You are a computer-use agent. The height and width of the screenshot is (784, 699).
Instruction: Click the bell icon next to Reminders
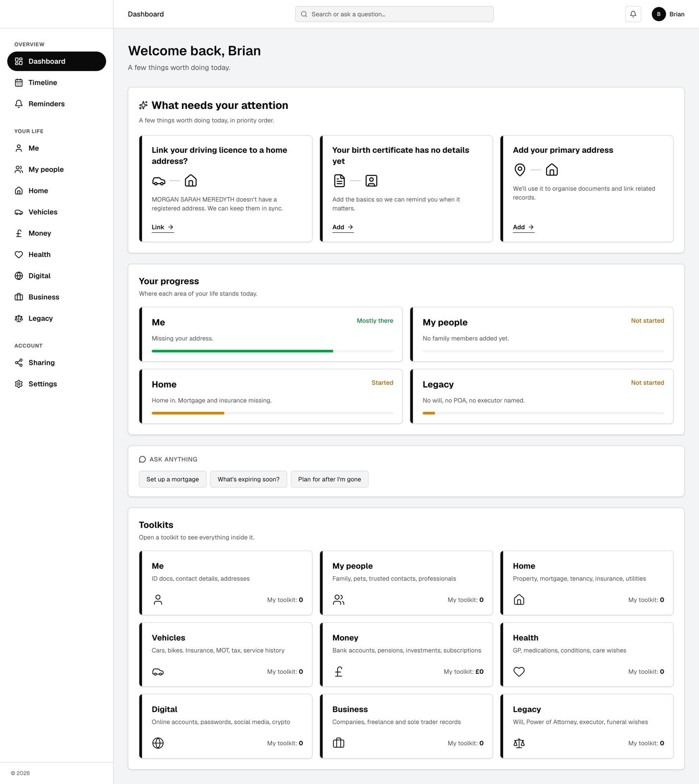[x=19, y=104]
